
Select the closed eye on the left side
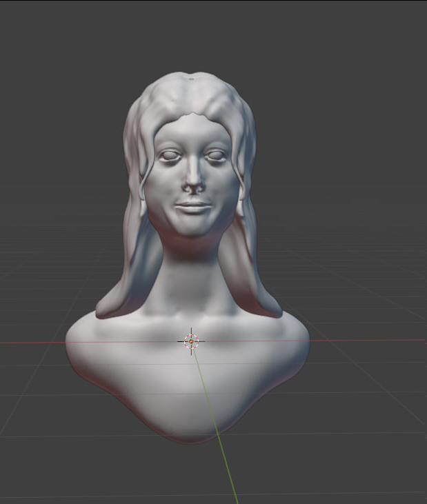pyautogui.click(x=168, y=156)
